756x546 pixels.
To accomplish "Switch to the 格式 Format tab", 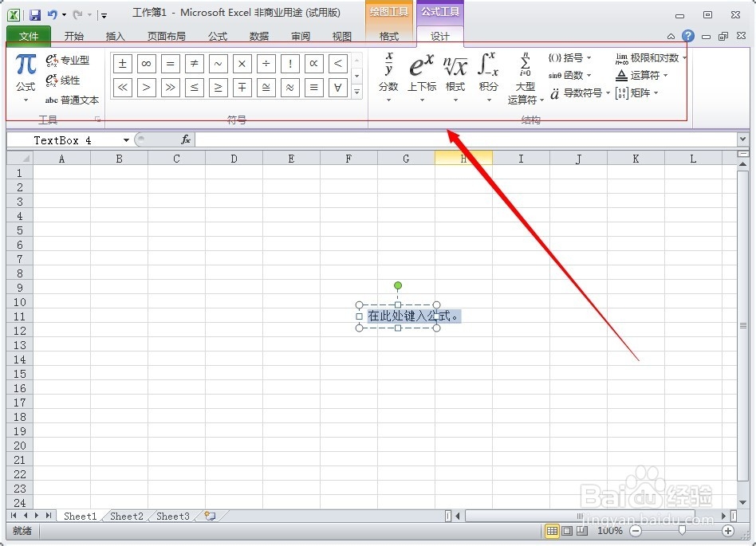I will 388,36.
